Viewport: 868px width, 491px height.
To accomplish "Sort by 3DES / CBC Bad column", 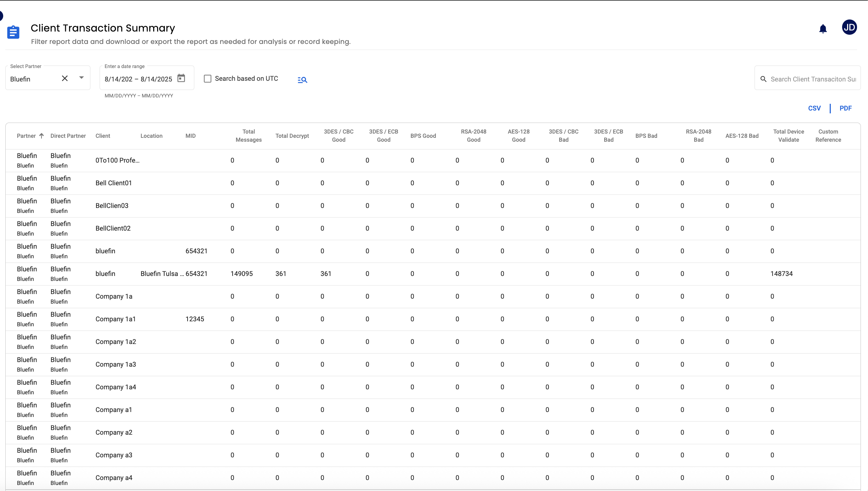I will point(564,136).
